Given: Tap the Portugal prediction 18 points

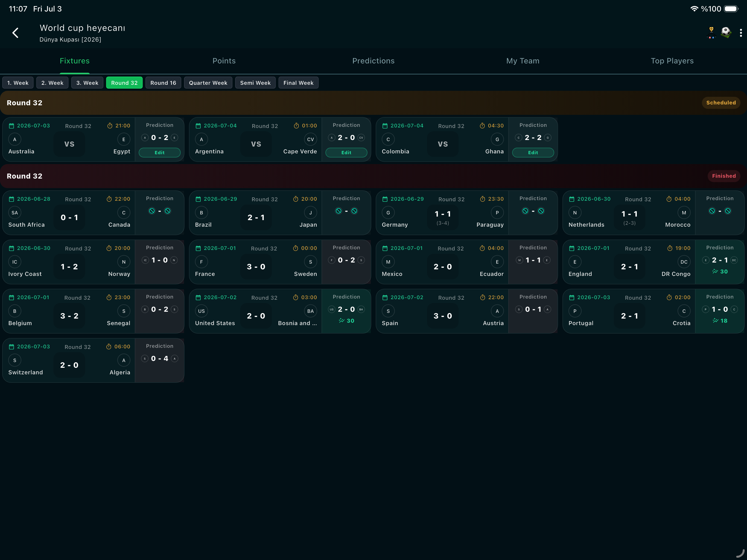Looking at the screenshot, I should pos(720,321).
